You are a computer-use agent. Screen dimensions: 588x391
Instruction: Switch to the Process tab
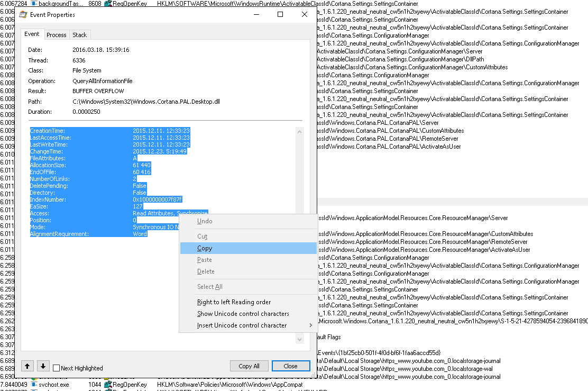(x=56, y=34)
